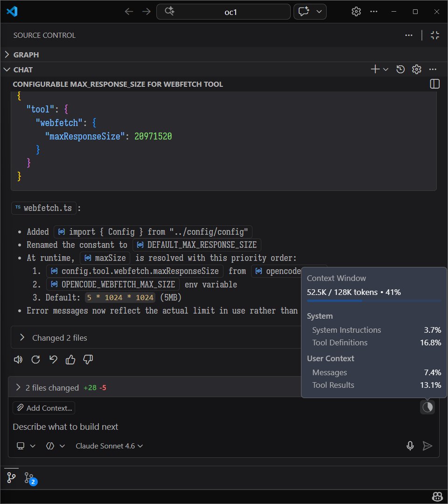This screenshot has width=448, height=504.
Task: Restore the maximized panel size
Action: 435,35
